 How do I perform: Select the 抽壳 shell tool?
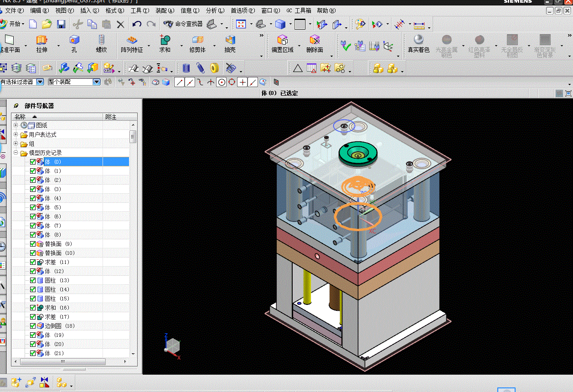(x=230, y=44)
